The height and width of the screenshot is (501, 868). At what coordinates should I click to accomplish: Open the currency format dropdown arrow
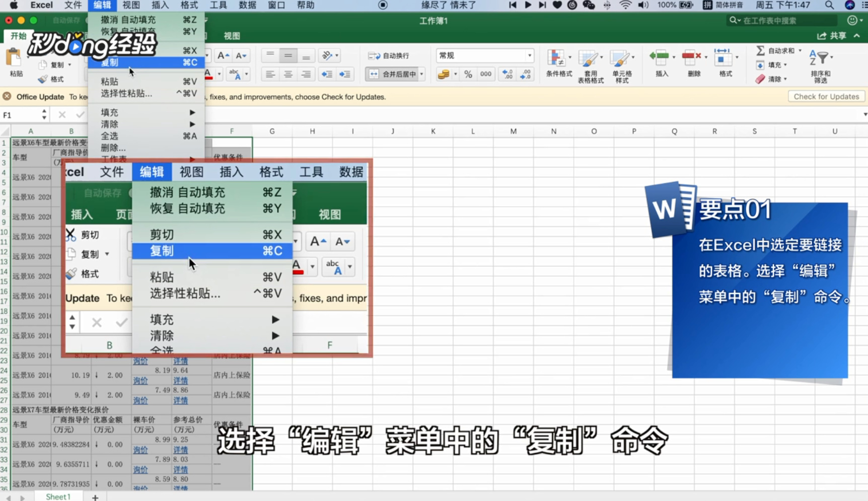(x=455, y=74)
